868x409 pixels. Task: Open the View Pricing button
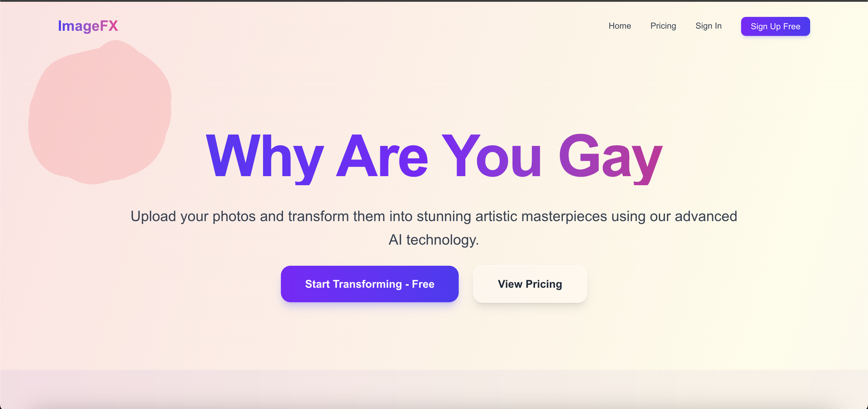[530, 284]
